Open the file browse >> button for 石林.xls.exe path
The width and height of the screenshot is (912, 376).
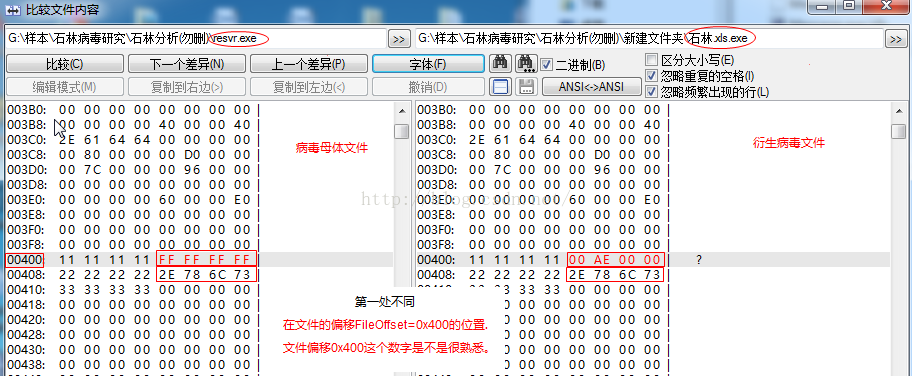pyautogui.click(x=895, y=39)
